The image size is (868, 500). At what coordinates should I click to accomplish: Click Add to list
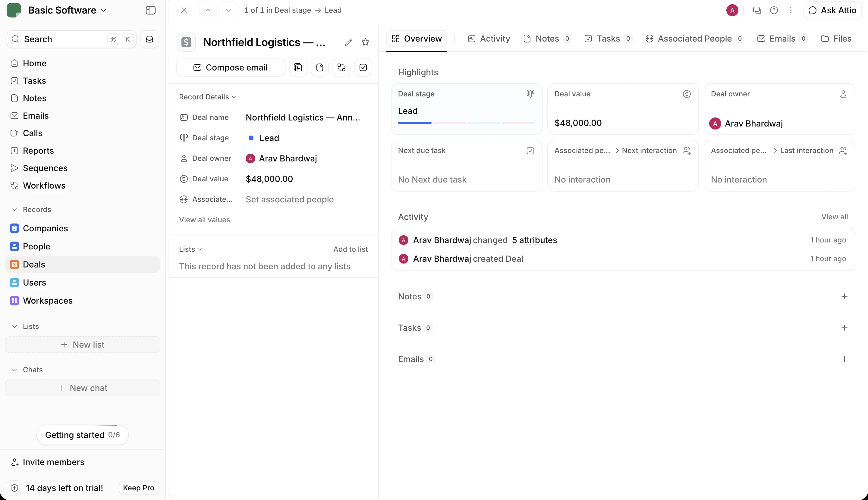click(350, 249)
